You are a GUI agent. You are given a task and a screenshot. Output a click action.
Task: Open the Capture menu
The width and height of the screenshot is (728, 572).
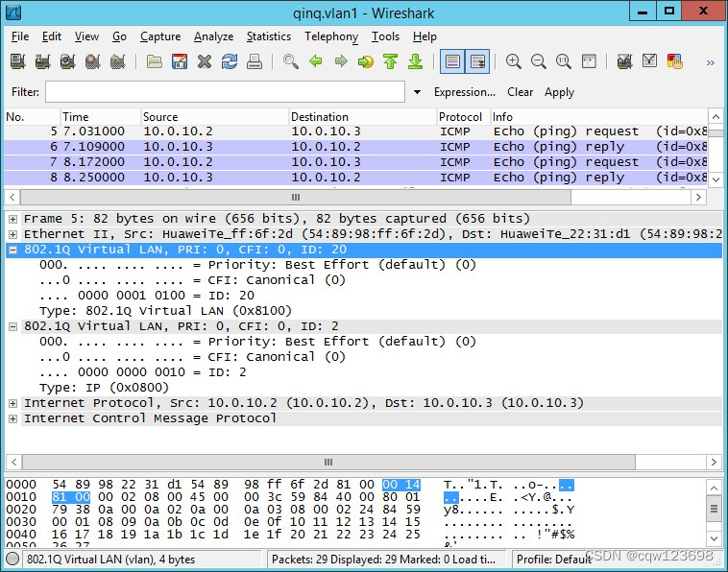point(160,36)
